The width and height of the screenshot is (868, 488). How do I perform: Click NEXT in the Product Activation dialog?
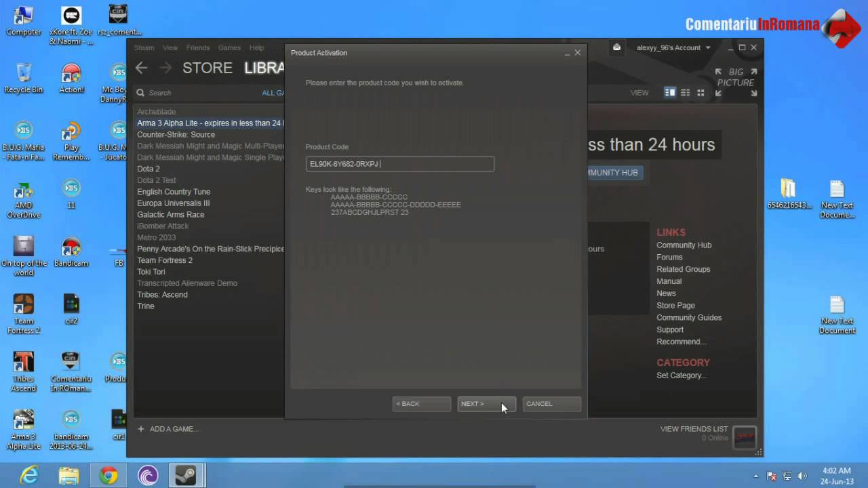click(486, 404)
